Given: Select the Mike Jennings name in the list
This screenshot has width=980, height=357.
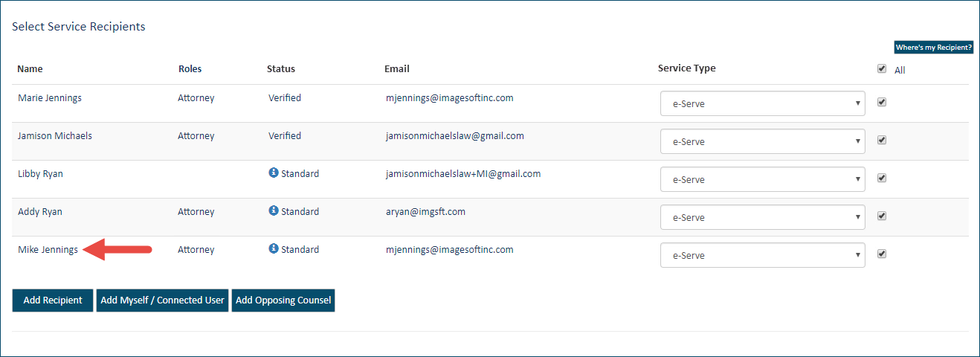Looking at the screenshot, I should coord(48,250).
